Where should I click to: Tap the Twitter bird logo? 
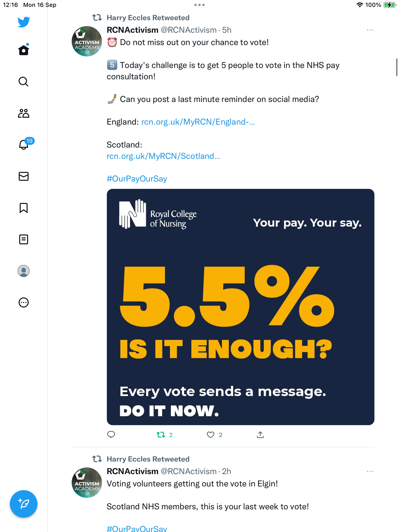(x=24, y=22)
